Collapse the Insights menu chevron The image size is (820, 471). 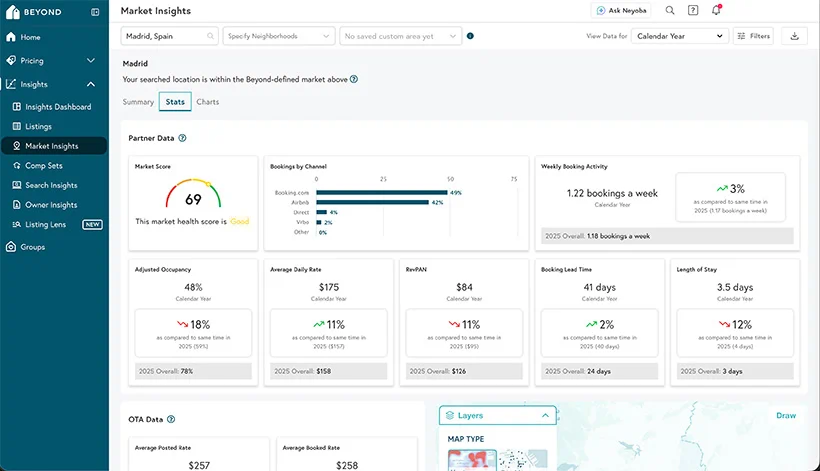90,84
